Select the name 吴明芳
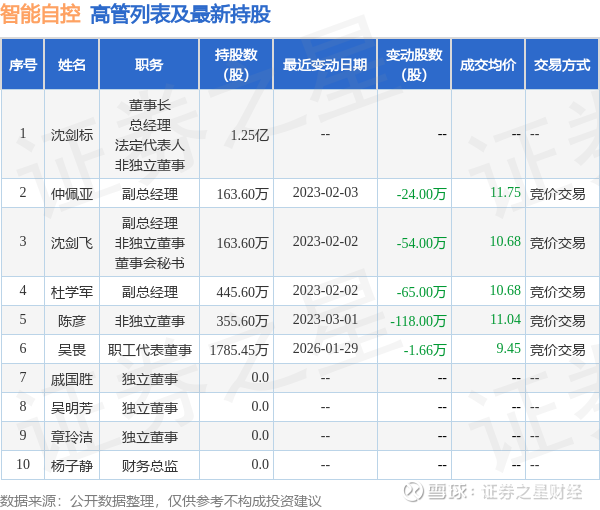Image resolution: width=600 pixels, height=510 pixels. point(72,408)
